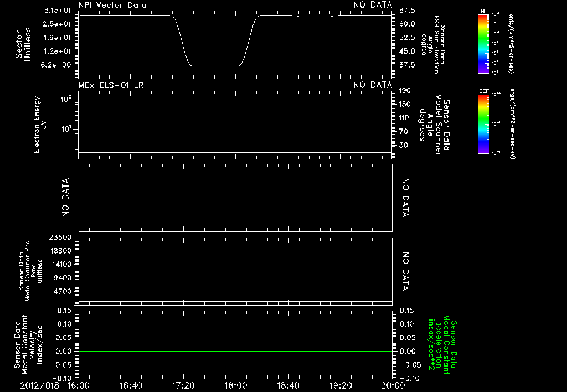Click the "Sector Unitless" axis label
This screenshot has width=567, height=392.
tap(23, 44)
